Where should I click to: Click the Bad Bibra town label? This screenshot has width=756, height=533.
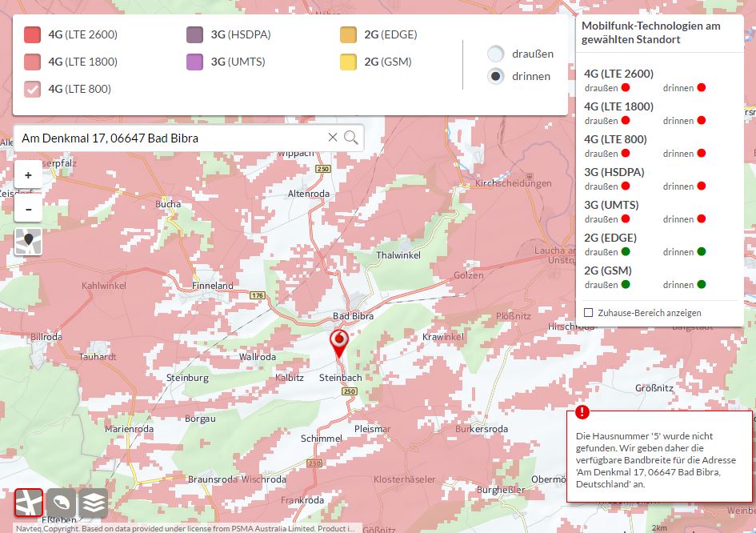click(353, 316)
